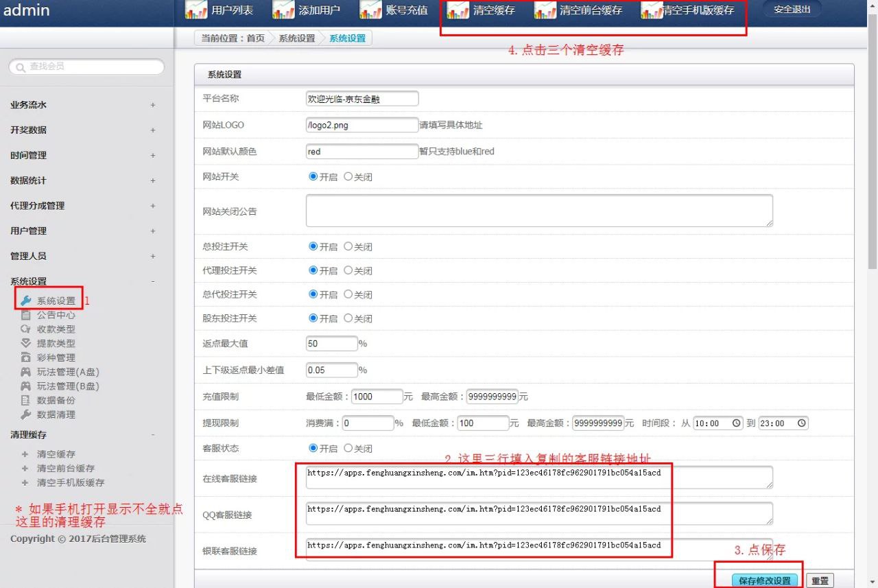This screenshot has height=588, width=878.
Task: Click the 保存修改设置 button
Action: [765, 580]
